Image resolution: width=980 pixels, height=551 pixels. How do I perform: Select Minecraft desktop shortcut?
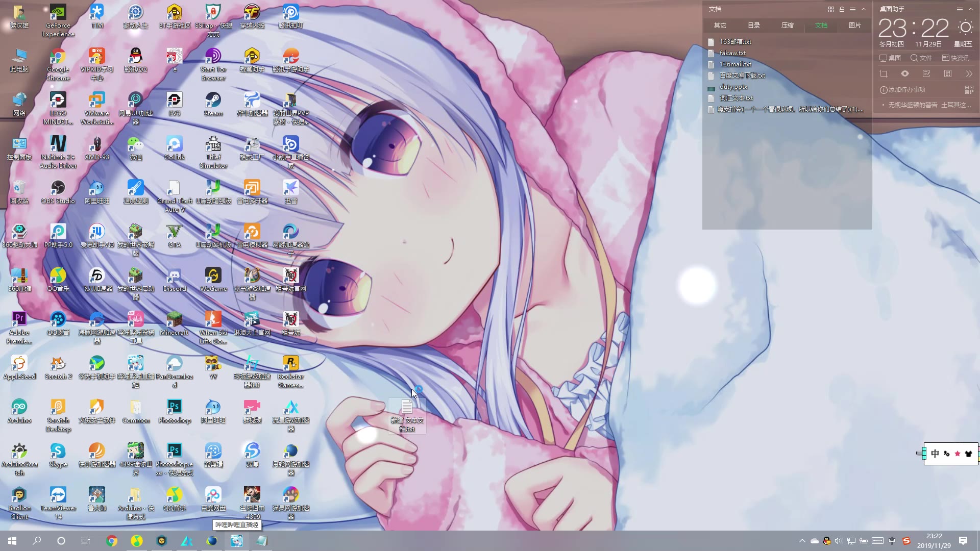(x=175, y=323)
